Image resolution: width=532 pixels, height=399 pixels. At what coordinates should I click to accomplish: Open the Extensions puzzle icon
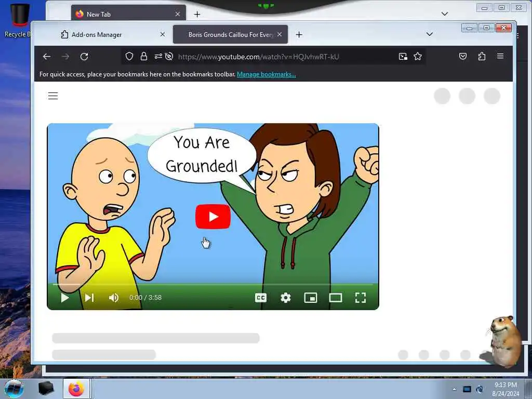coord(482,56)
